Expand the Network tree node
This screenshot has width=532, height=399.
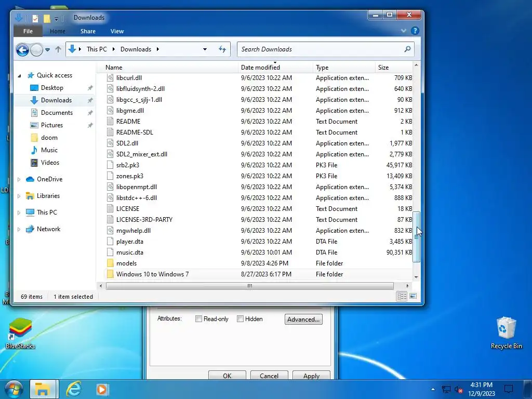[x=19, y=229]
